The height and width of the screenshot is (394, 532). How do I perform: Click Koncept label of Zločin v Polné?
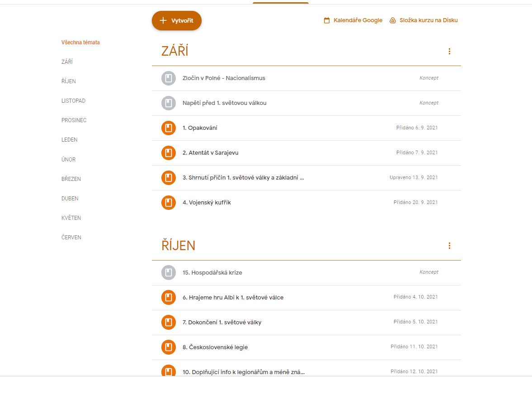click(429, 78)
